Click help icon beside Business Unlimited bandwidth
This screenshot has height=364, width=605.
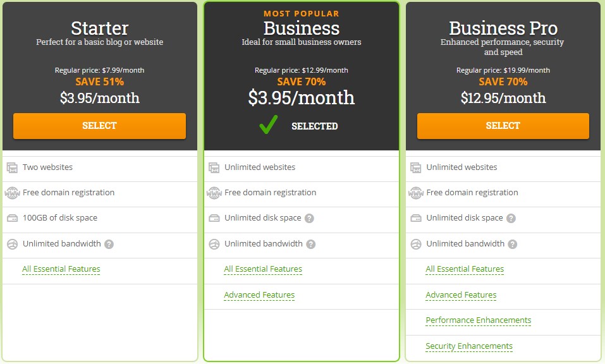tap(310, 244)
